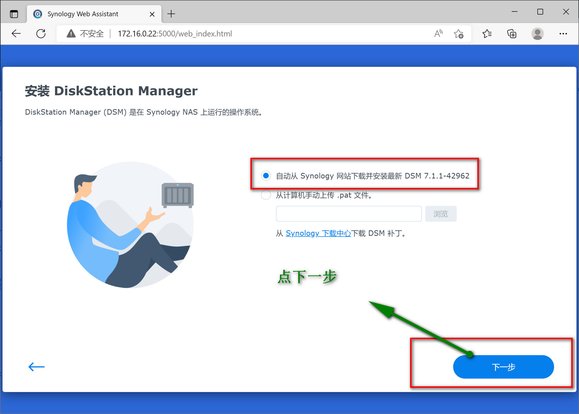The image size is (579, 414).
Task: Open the favorites list icon
Action: pos(487,34)
